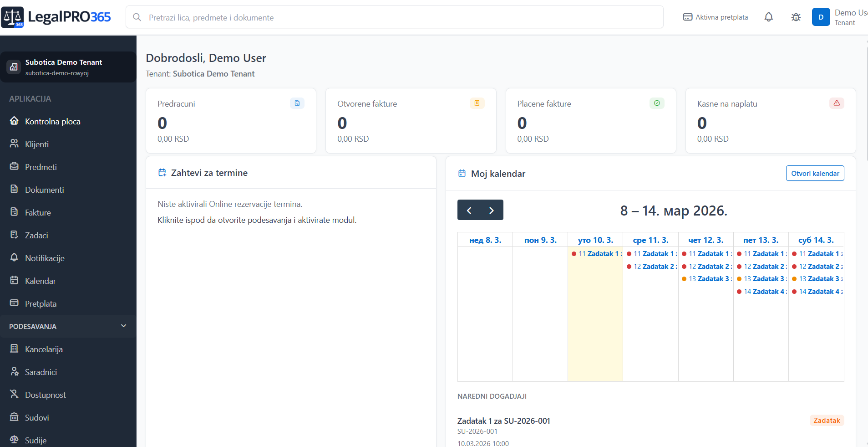
Task: Click the search field for persons and documents
Action: coord(394,17)
